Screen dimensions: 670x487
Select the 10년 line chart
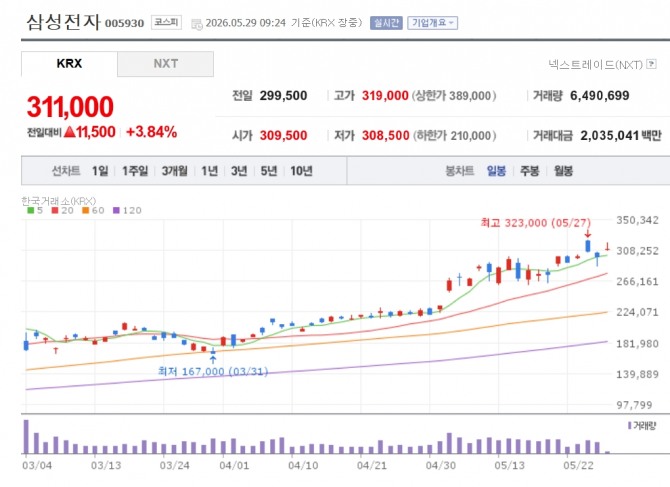pyautogui.click(x=301, y=171)
